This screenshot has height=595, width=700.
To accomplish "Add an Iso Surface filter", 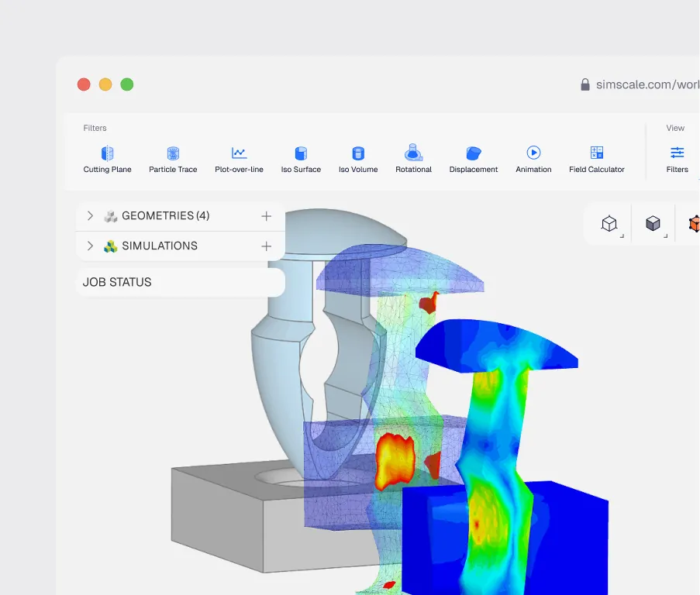I will coord(301,160).
